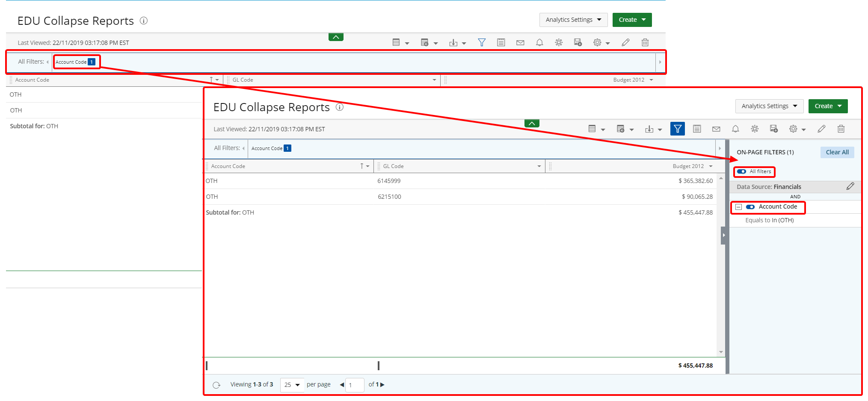This screenshot has width=868, height=401.
Task: Edit the Data Source: Financials with the pencil icon
Action: 850,186
